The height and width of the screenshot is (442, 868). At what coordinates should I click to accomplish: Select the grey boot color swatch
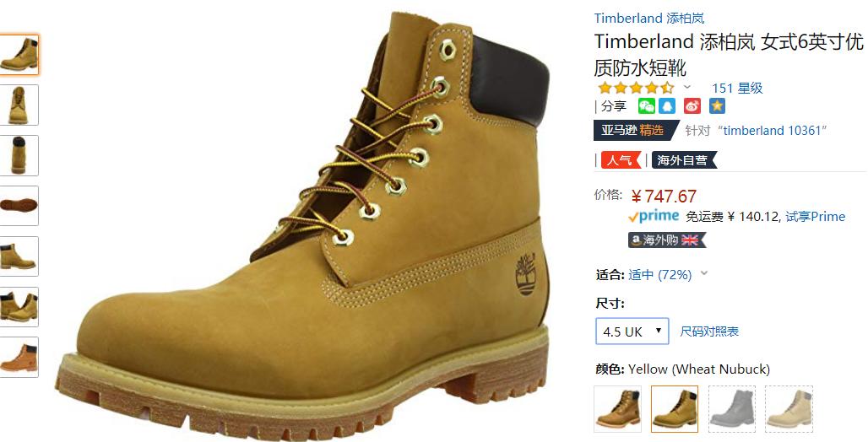pyautogui.click(x=732, y=409)
